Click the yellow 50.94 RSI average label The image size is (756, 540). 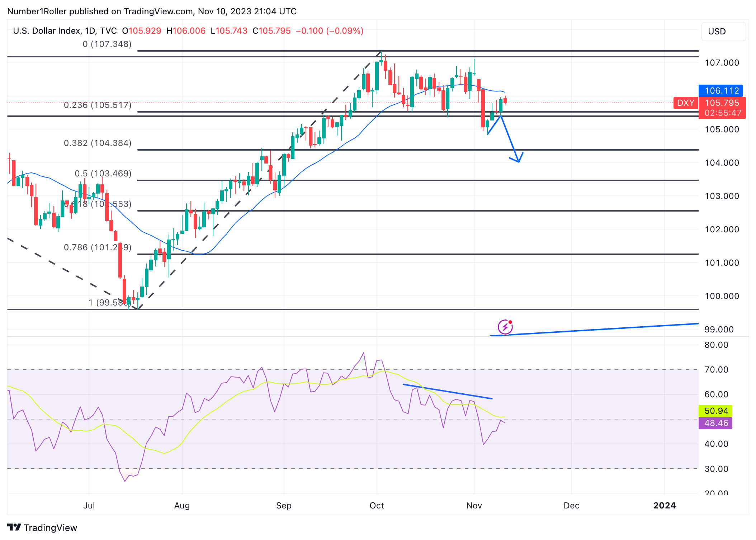click(x=716, y=411)
